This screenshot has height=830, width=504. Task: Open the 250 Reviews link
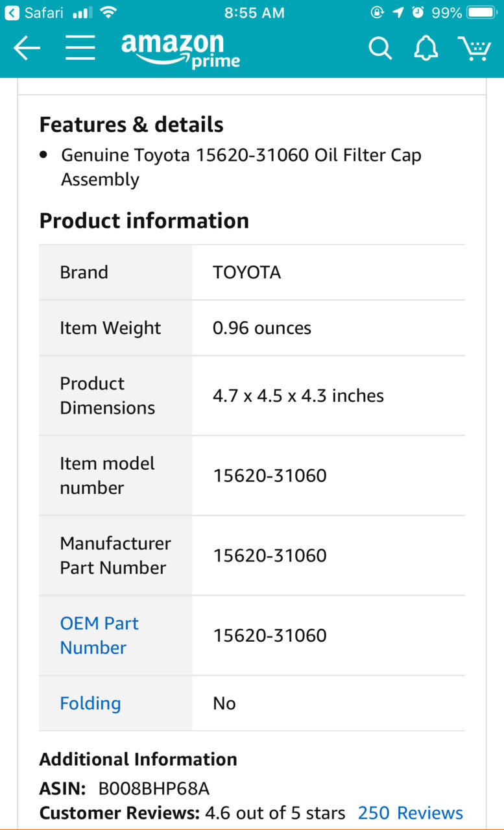coord(411,812)
